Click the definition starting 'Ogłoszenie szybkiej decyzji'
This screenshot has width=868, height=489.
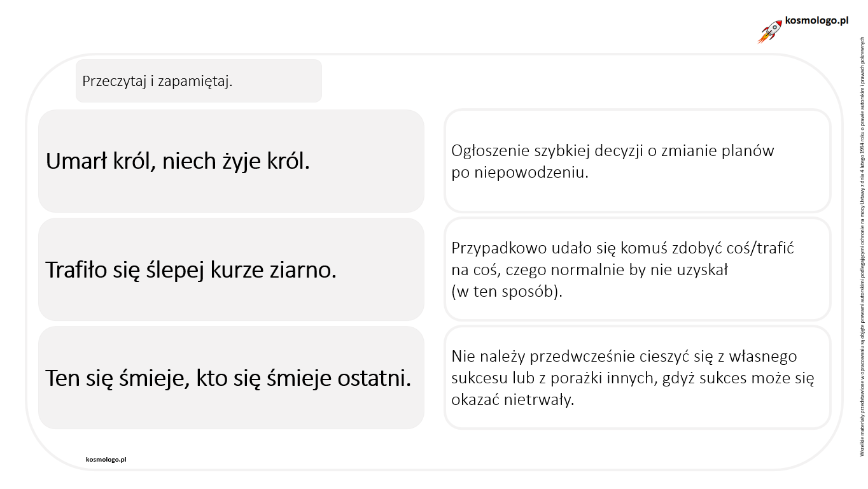[x=638, y=161]
